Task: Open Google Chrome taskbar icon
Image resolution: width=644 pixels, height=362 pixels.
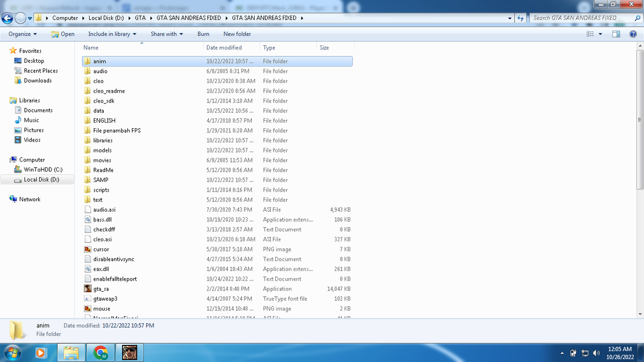Action: tap(100, 352)
